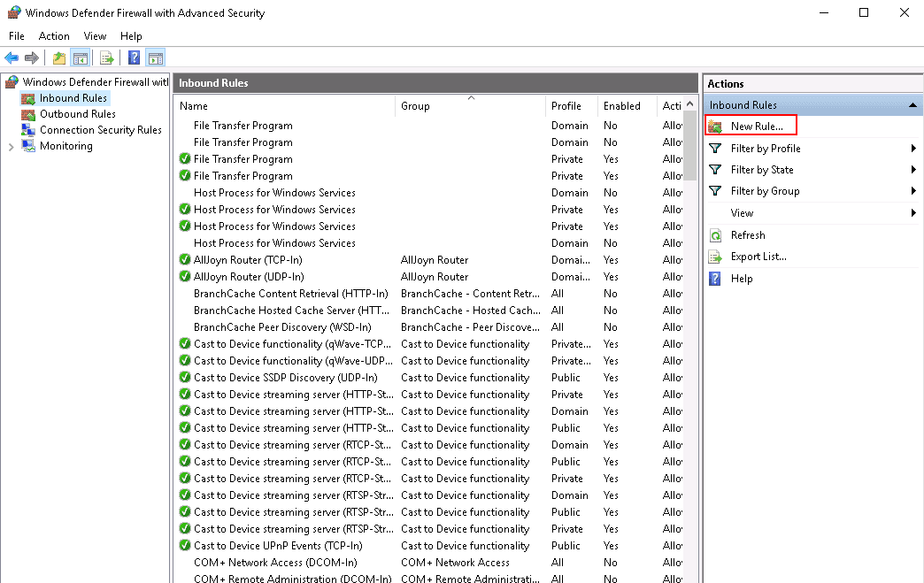The image size is (924, 583).
Task: Click green check icon of Cast to Device UPnP Events
Action: [185, 546]
